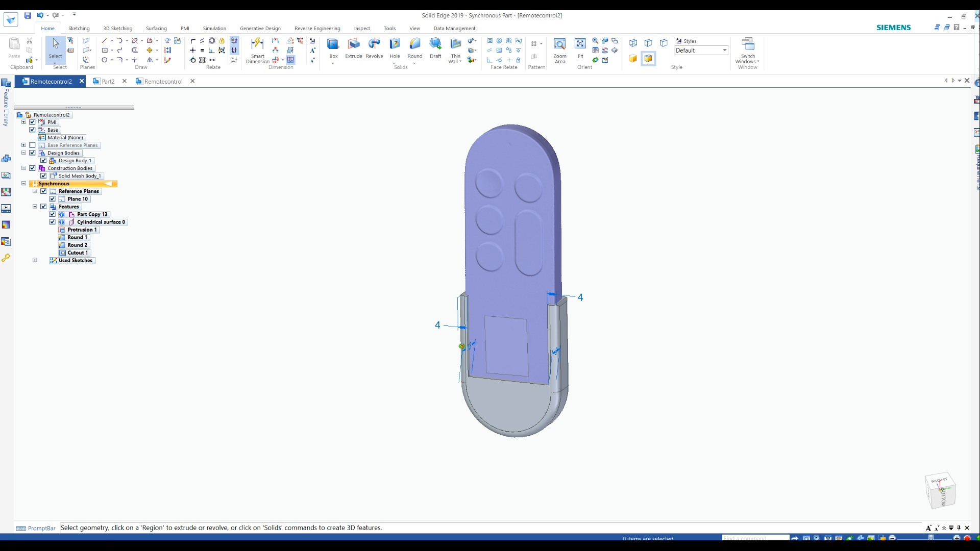Expand the Features tree node
Image resolution: width=980 pixels, height=551 pixels.
(34, 207)
